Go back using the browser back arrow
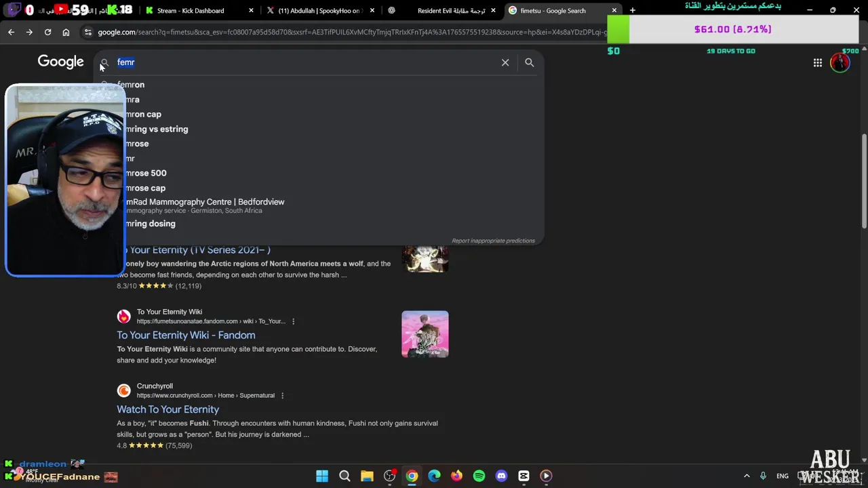 coord(11,32)
